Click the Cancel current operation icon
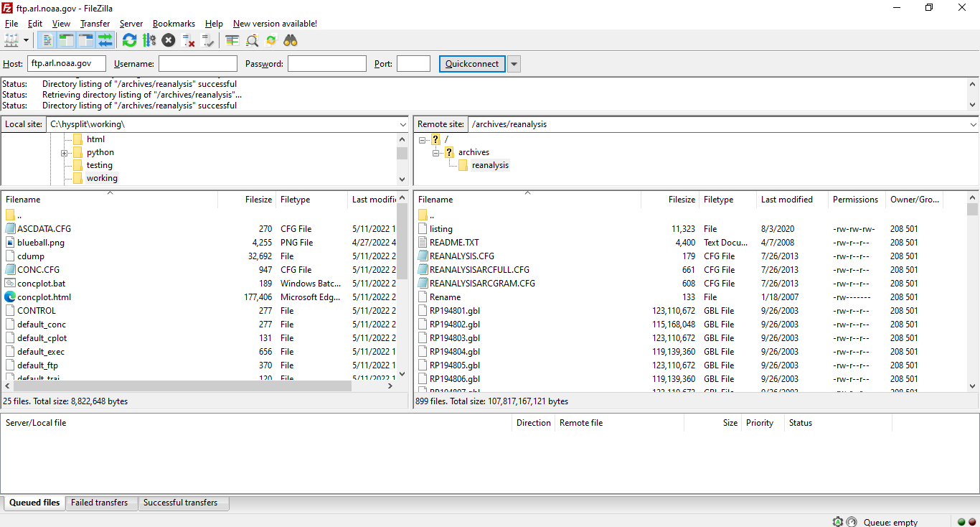The image size is (980, 527). [x=169, y=40]
